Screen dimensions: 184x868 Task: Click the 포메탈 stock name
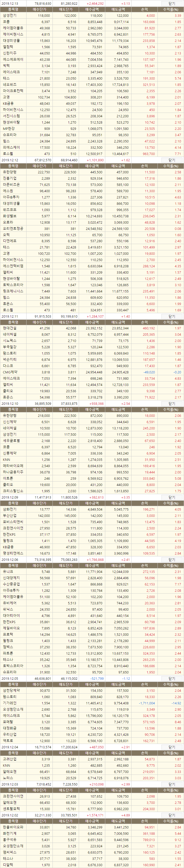8,722
